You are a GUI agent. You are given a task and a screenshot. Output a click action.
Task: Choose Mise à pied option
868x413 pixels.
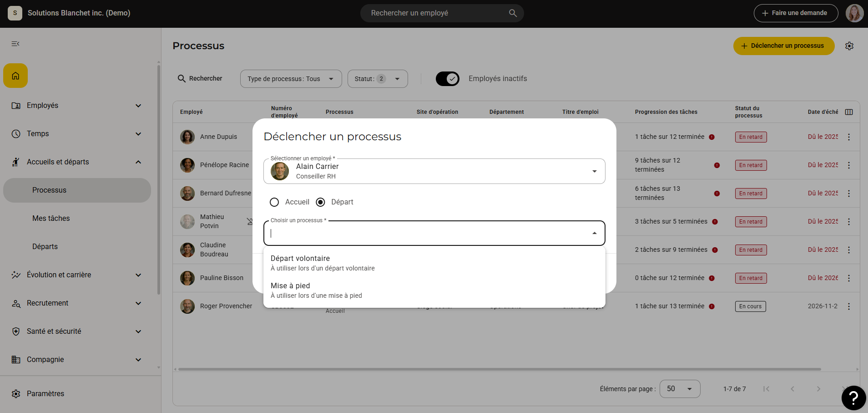[434, 291]
